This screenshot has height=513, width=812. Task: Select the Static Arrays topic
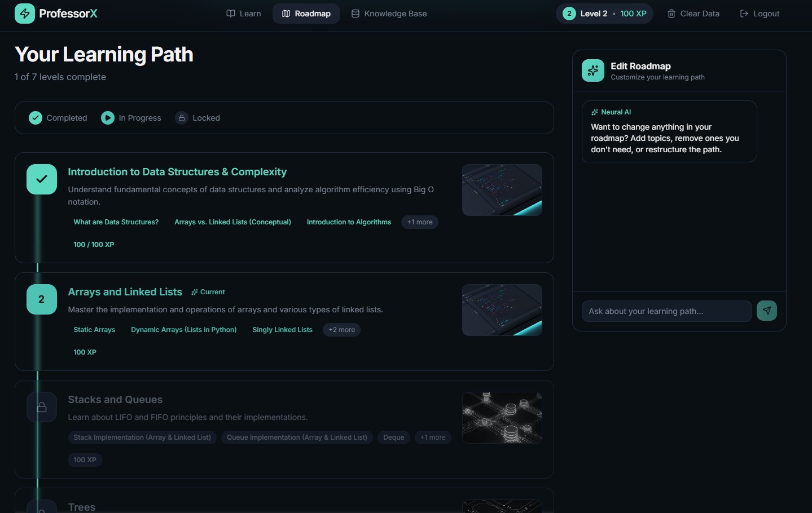point(94,330)
